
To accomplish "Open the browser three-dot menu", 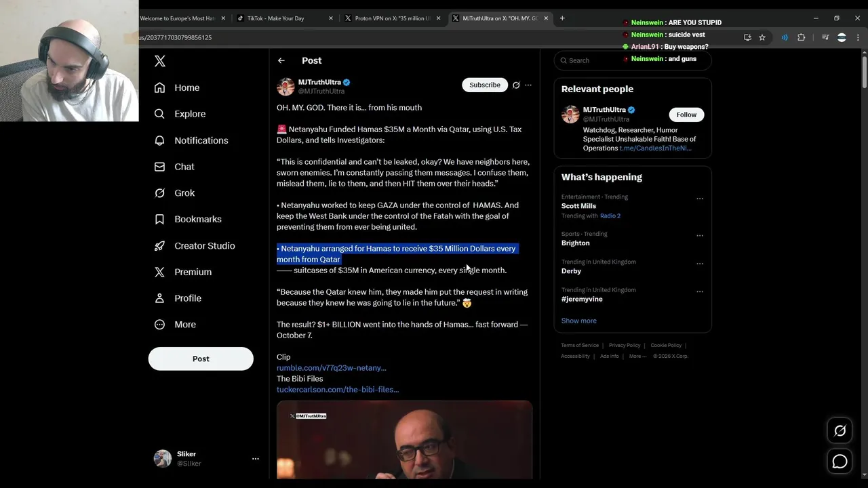I will (x=858, y=37).
